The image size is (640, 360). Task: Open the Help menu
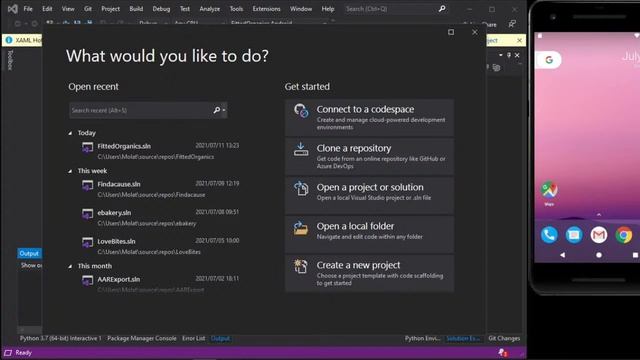pos(328,9)
